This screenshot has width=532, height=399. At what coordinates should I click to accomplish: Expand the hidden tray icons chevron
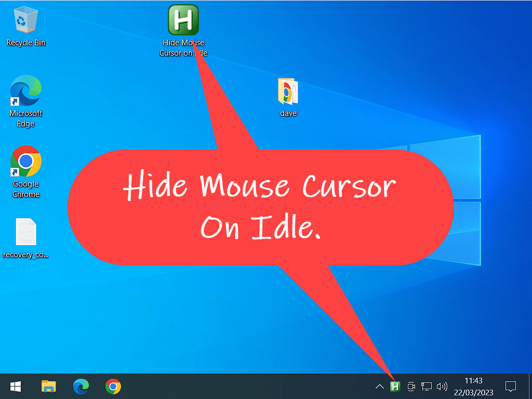(x=380, y=387)
